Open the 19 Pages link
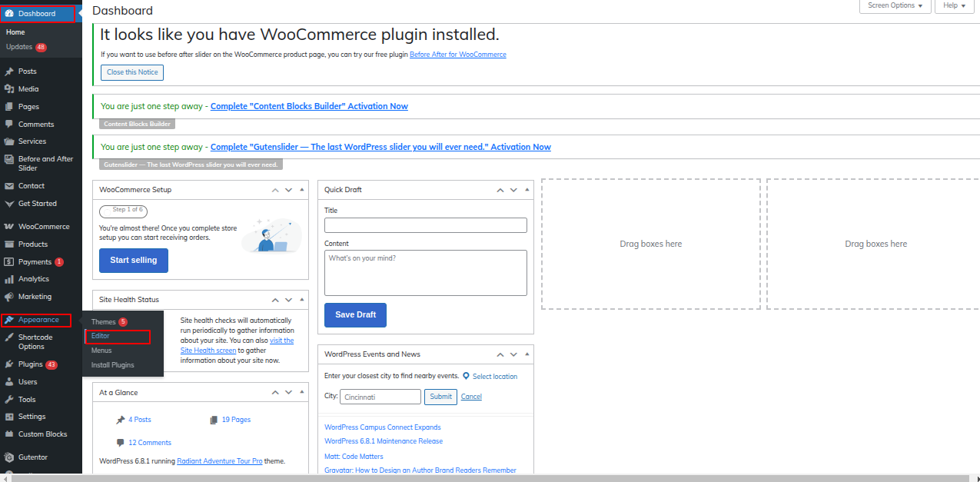The height and width of the screenshot is (482, 980). [x=236, y=420]
